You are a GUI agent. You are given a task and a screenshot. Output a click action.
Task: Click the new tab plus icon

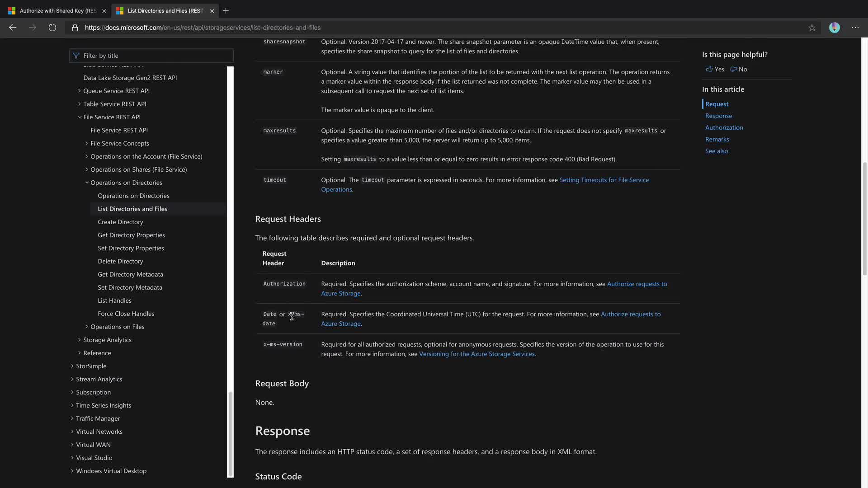click(x=226, y=10)
